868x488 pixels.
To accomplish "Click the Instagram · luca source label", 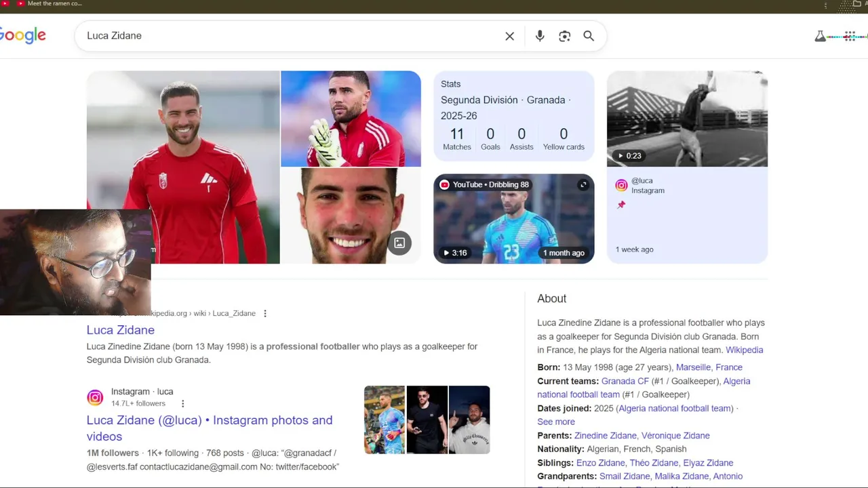I will point(142,391).
